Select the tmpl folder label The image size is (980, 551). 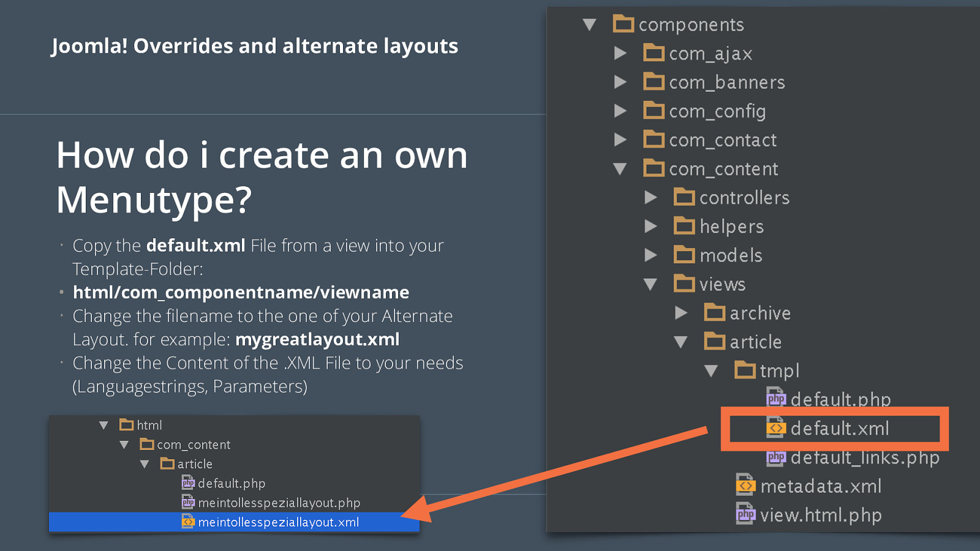tap(779, 370)
